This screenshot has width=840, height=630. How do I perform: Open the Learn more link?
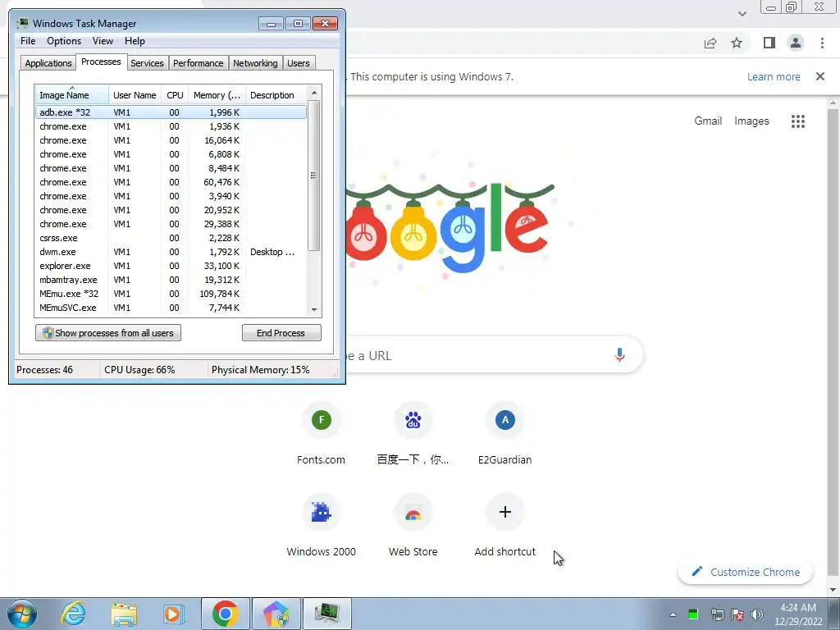[774, 76]
